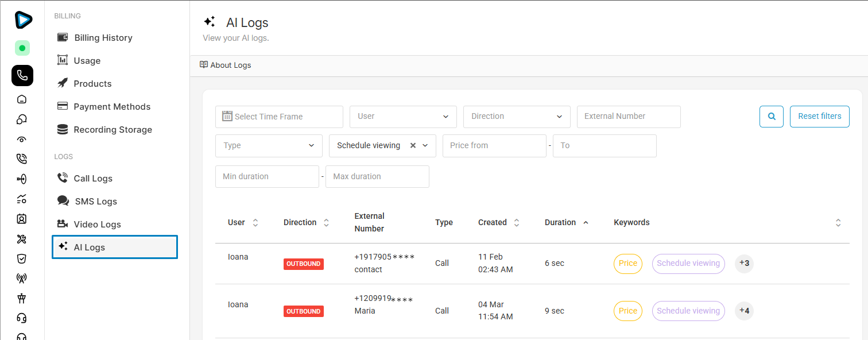Expand the Type filter dropdown

pos(268,146)
